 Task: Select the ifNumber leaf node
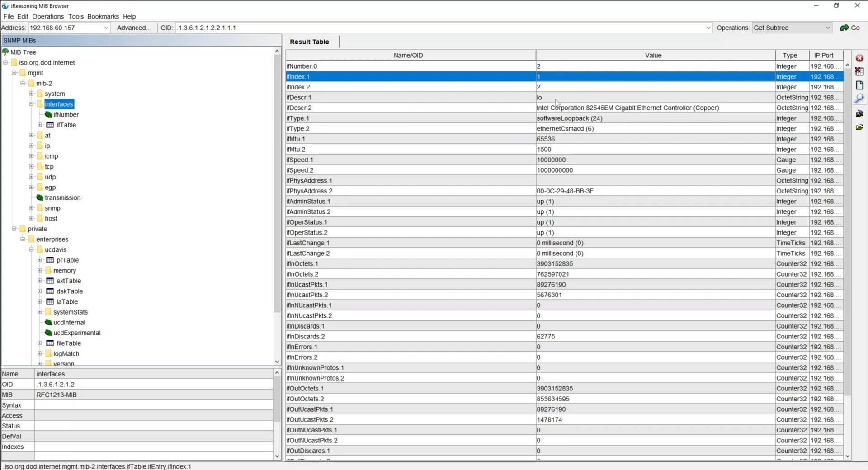(x=66, y=115)
